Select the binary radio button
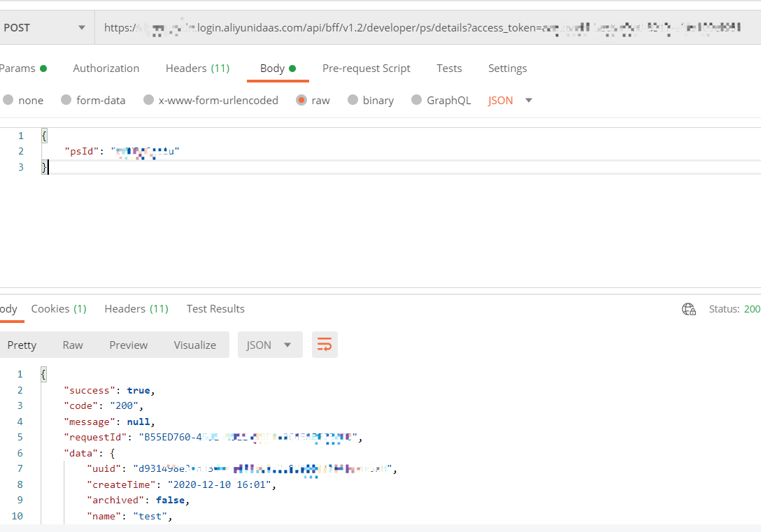 click(353, 100)
